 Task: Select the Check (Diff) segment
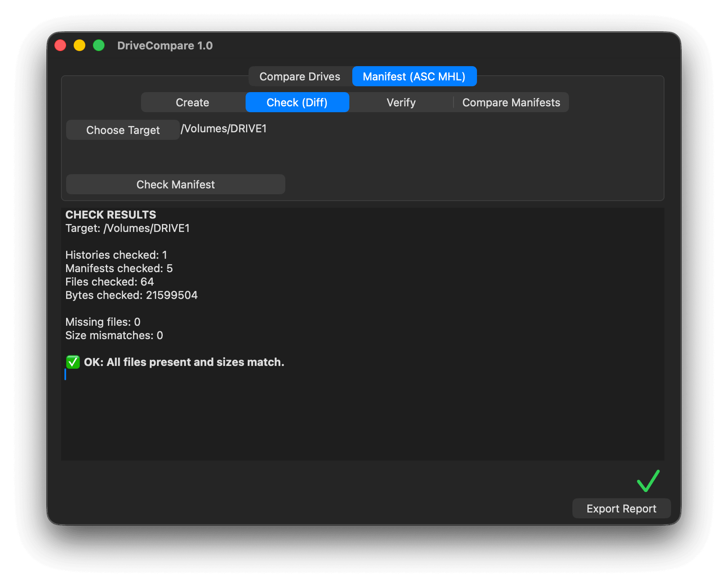click(x=297, y=103)
